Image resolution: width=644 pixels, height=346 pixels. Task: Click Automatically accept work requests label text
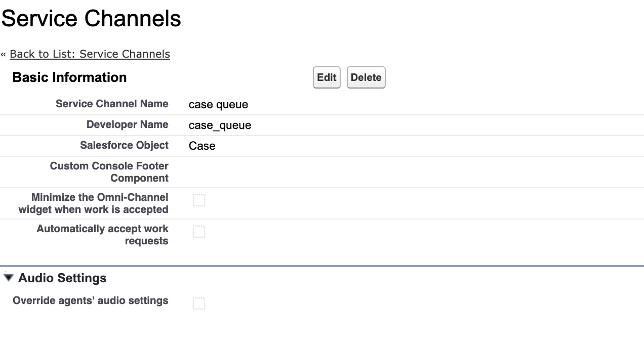point(102,235)
